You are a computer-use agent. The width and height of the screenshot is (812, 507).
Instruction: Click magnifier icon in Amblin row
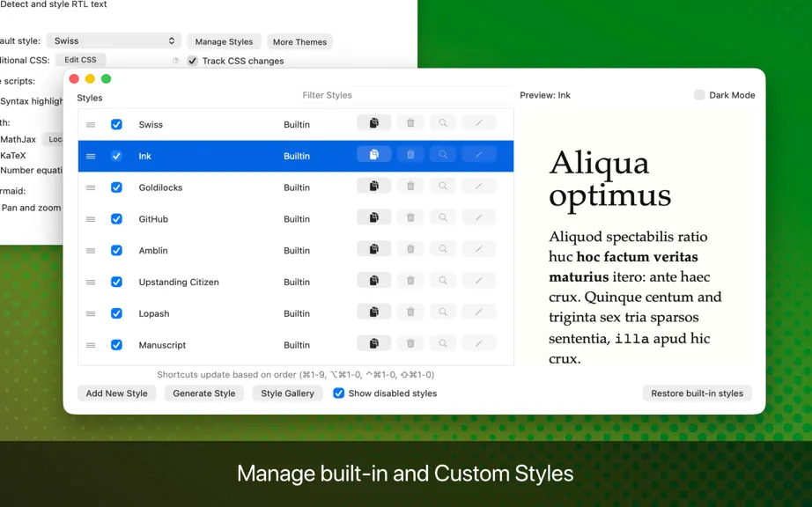[x=443, y=249]
